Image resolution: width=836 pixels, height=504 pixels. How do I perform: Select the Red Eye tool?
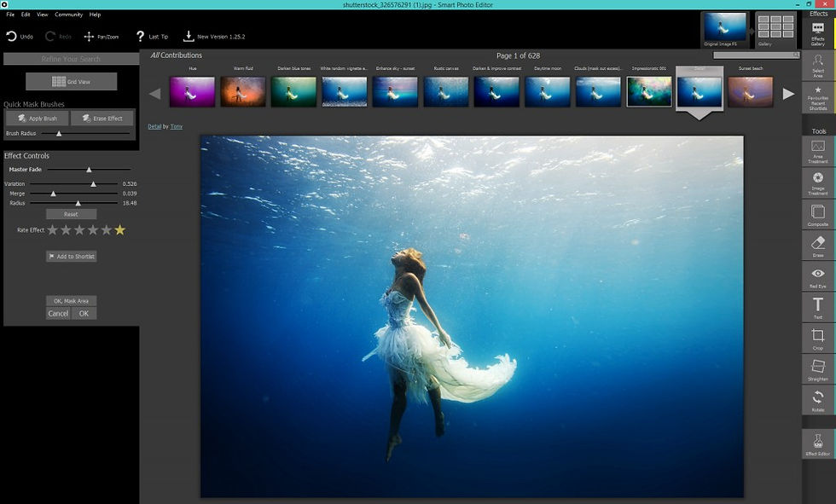click(x=818, y=276)
